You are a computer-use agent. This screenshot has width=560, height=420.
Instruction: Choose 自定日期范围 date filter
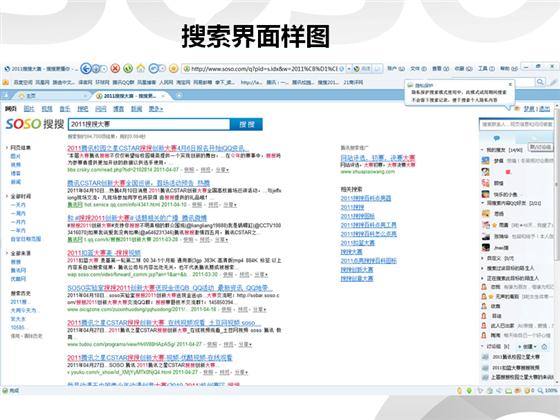click(26, 239)
